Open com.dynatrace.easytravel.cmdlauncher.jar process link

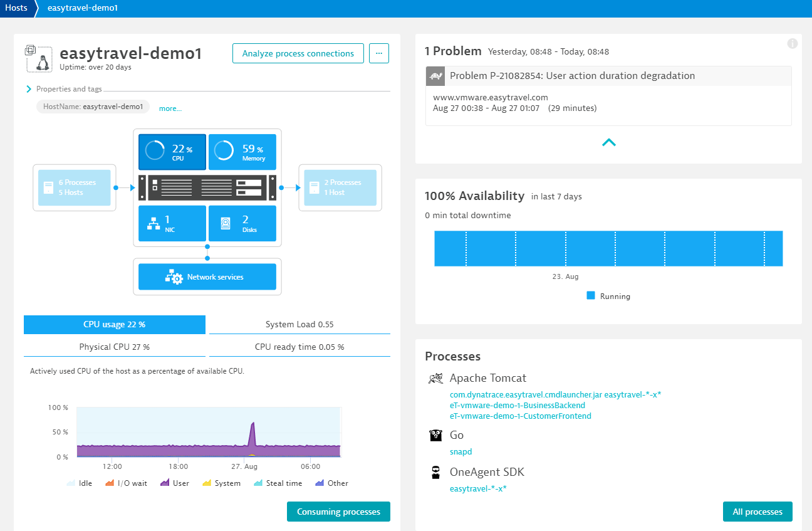pyautogui.click(x=556, y=395)
